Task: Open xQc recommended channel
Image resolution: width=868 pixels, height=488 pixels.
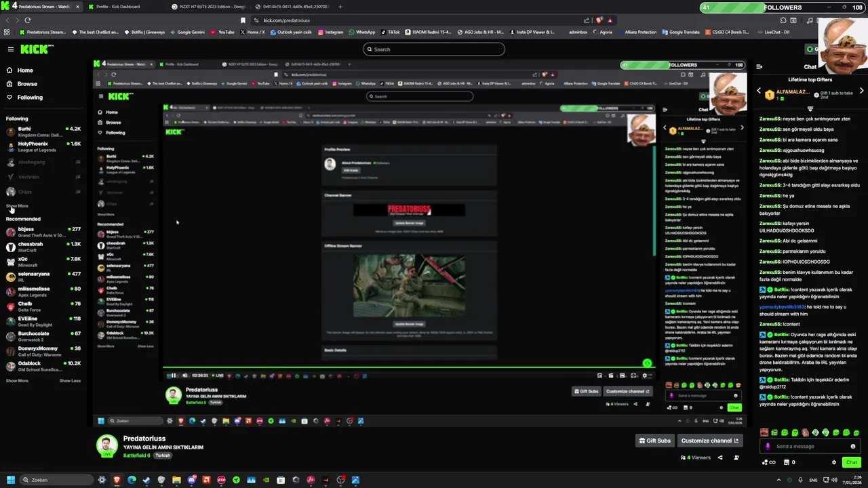Action: point(43,262)
